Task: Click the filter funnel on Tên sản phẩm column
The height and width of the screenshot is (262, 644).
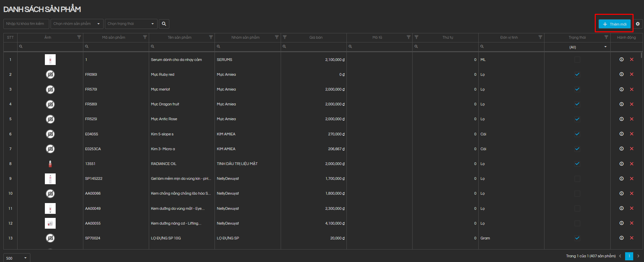Action: tap(211, 37)
